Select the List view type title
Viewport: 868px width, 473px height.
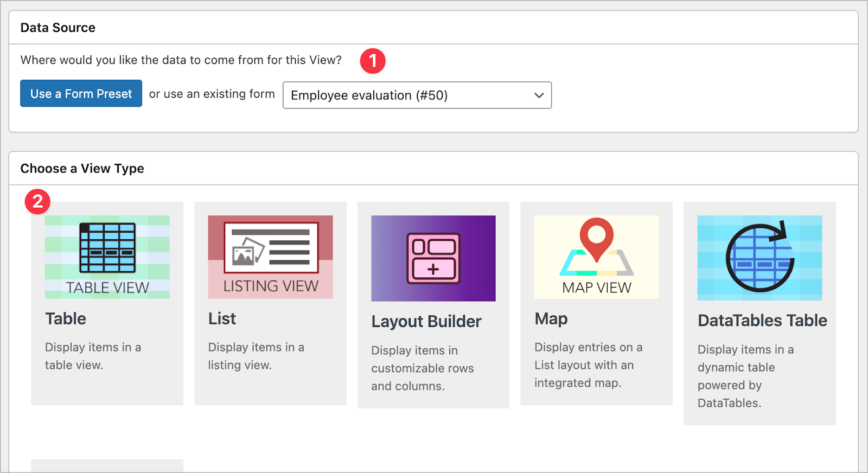222,318
